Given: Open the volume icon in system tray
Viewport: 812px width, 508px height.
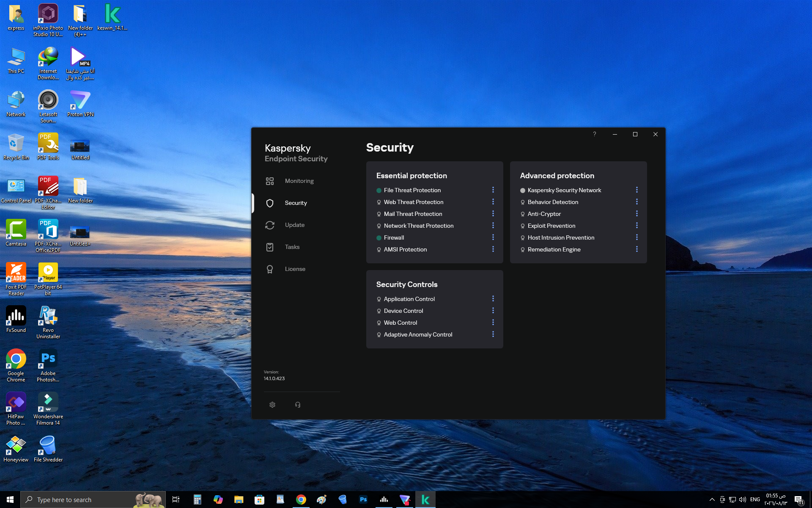Looking at the screenshot, I should coord(743,500).
